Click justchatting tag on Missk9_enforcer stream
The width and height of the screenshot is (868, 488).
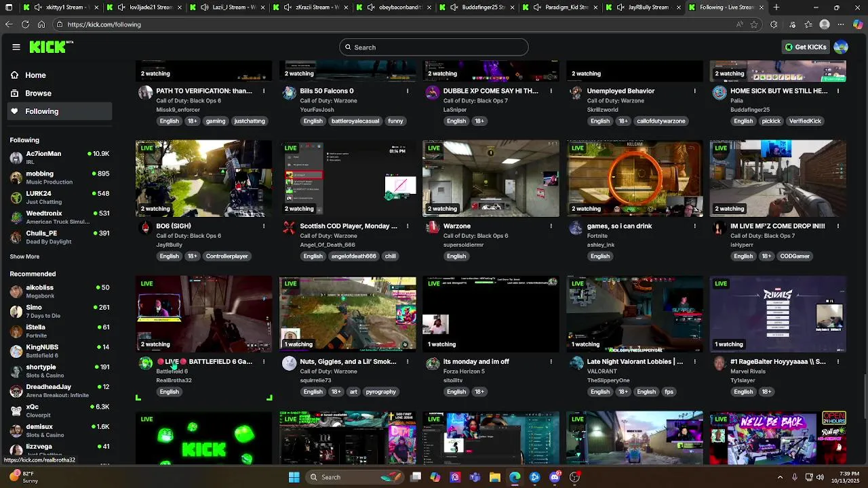250,121
